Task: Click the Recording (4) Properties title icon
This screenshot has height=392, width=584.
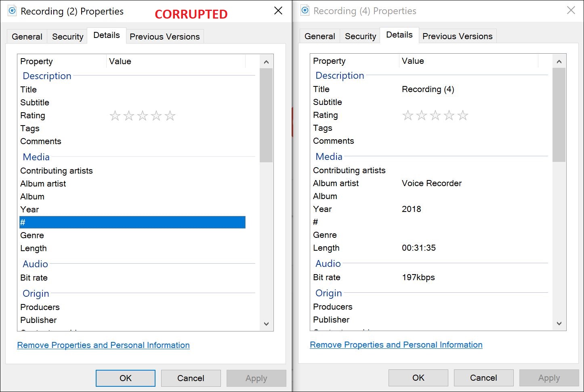Action: 305,10
